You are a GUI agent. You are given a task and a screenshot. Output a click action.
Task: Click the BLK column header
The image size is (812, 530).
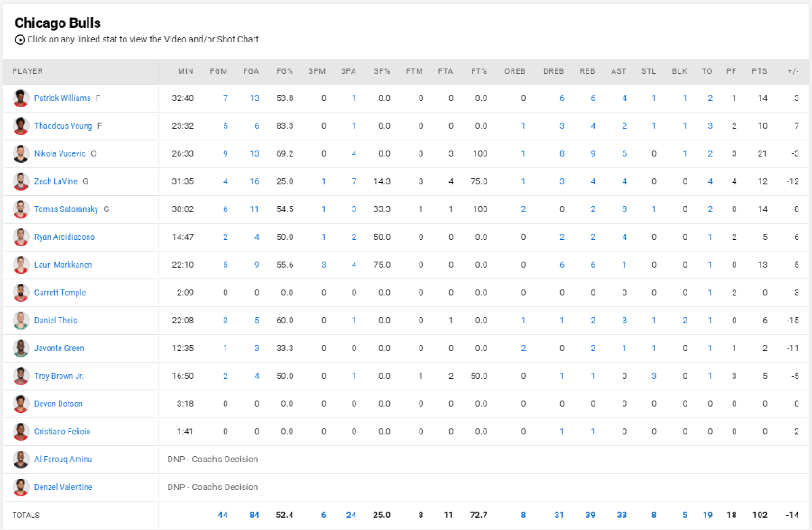pyautogui.click(x=679, y=71)
